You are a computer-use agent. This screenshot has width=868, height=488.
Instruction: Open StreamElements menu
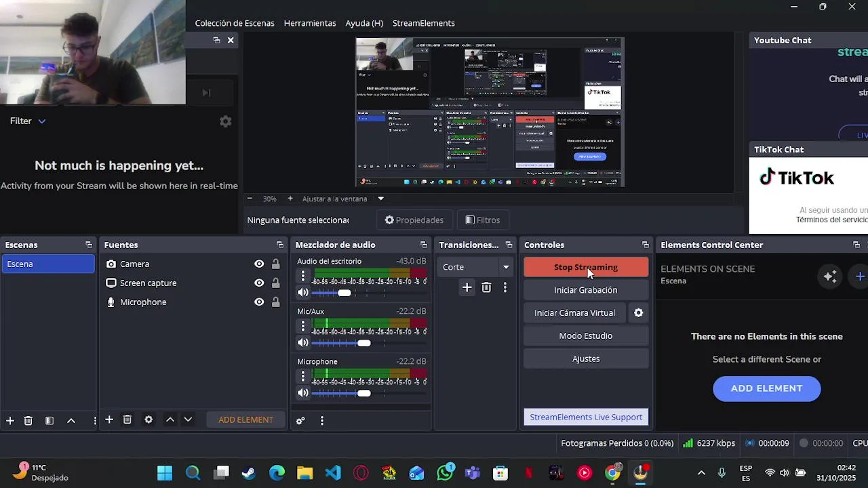[x=424, y=23]
